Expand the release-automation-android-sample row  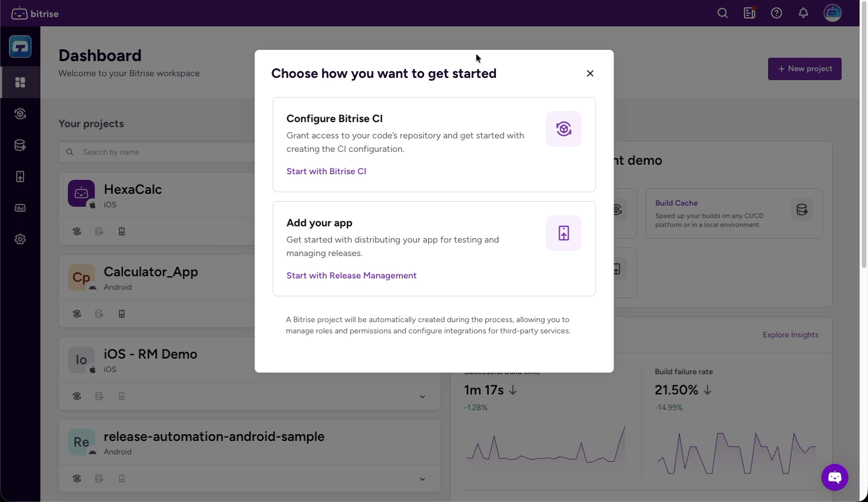(423, 479)
